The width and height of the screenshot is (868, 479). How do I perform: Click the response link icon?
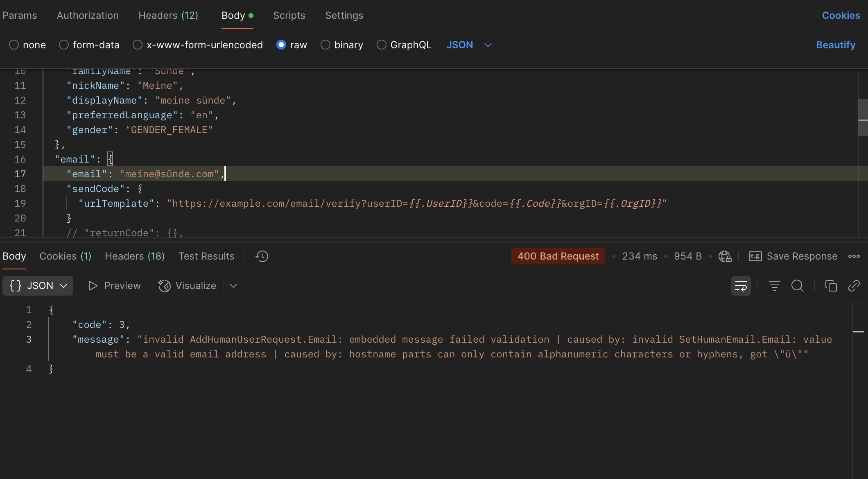[x=854, y=286]
